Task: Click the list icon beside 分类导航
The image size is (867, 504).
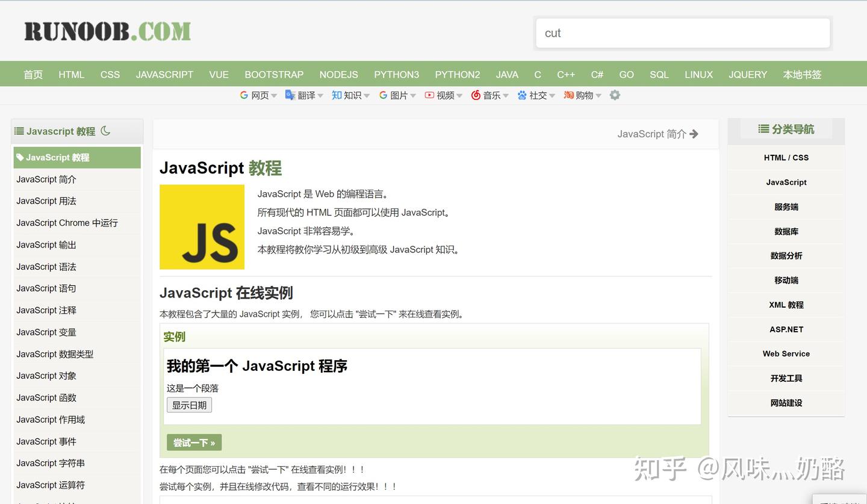Action: pyautogui.click(x=763, y=129)
